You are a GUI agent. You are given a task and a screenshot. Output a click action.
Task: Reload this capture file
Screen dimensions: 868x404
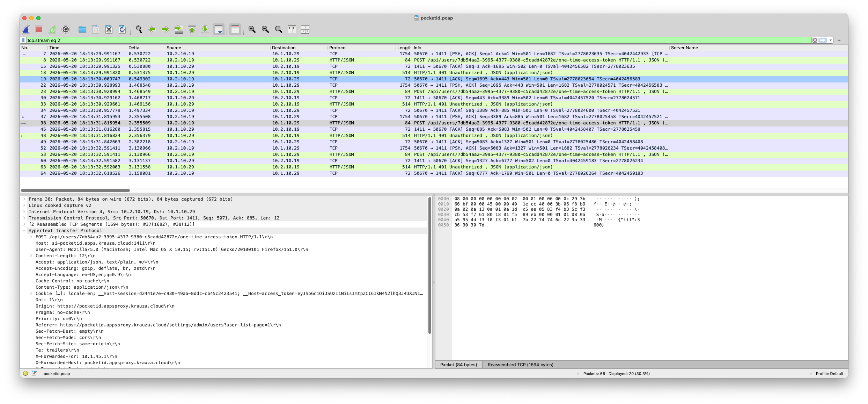point(122,29)
